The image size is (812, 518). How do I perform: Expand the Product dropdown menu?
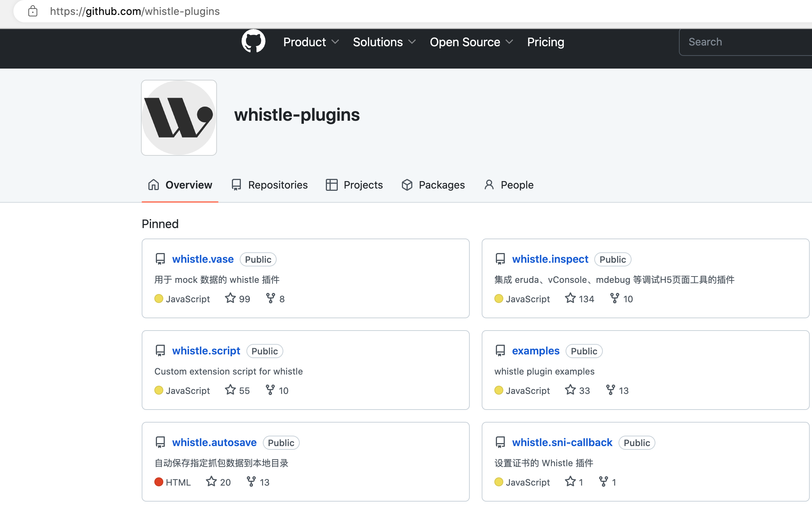[x=311, y=42]
